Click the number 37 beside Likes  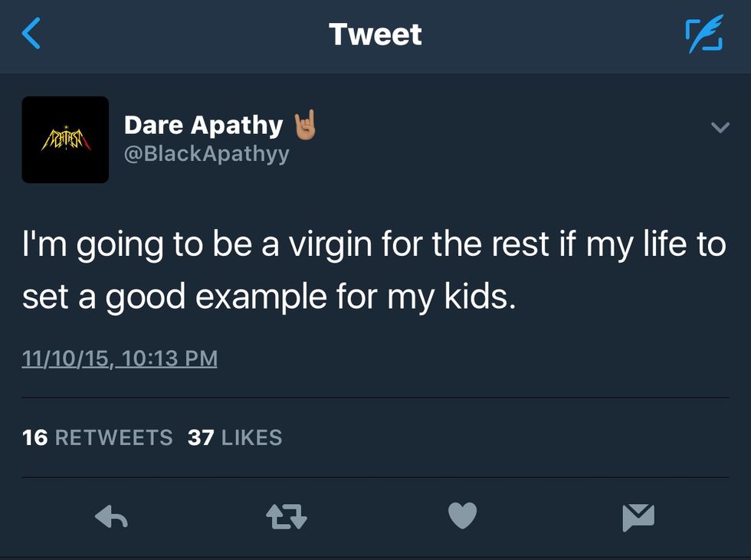(x=201, y=437)
